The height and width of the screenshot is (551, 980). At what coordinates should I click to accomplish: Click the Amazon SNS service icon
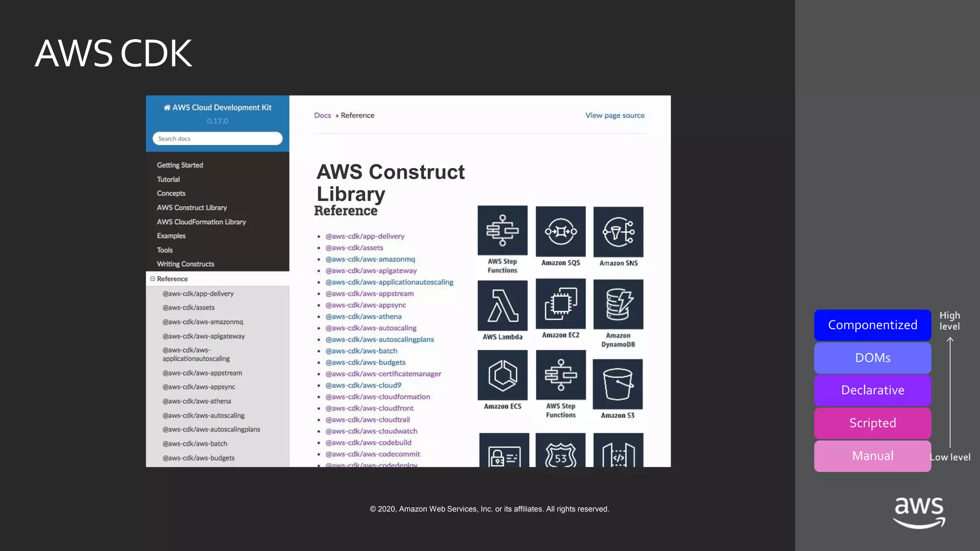click(x=618, y=232)
